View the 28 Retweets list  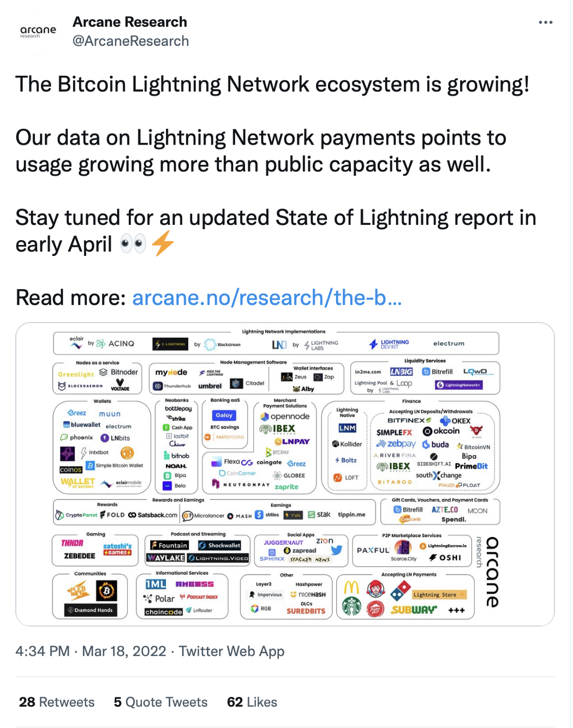tap(57, 702)
